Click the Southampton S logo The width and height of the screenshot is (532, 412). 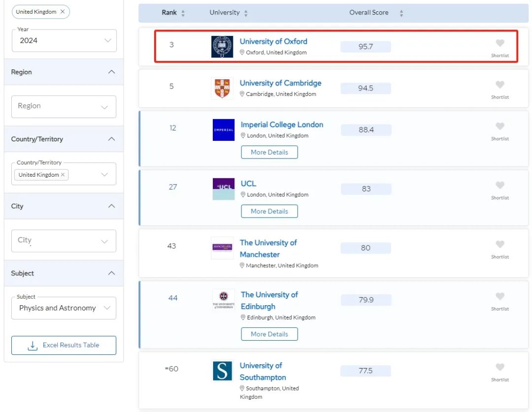(222, 371)
